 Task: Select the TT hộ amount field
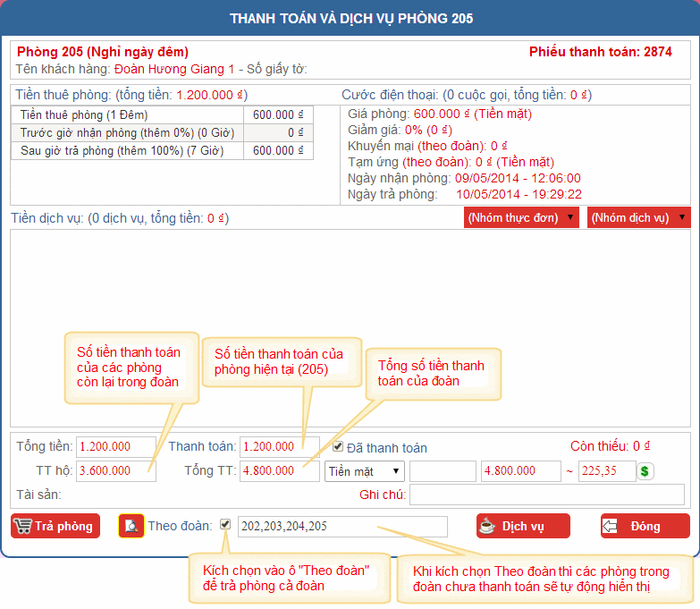point(116,470)
